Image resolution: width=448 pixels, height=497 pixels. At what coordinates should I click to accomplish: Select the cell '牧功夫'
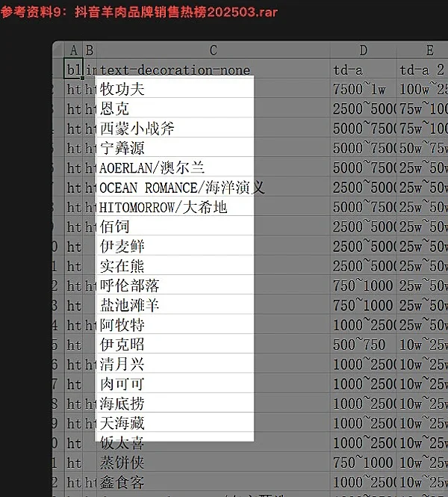(x=213, y=89)
